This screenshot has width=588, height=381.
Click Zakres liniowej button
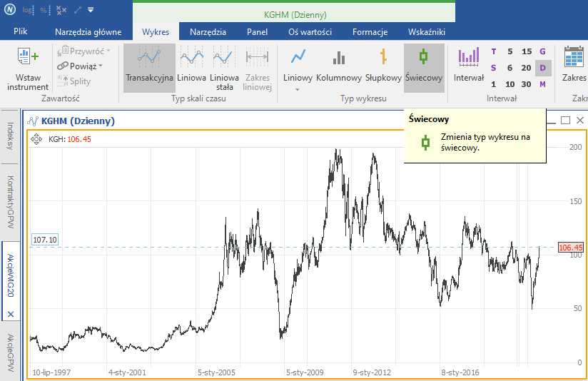(257, 68)
